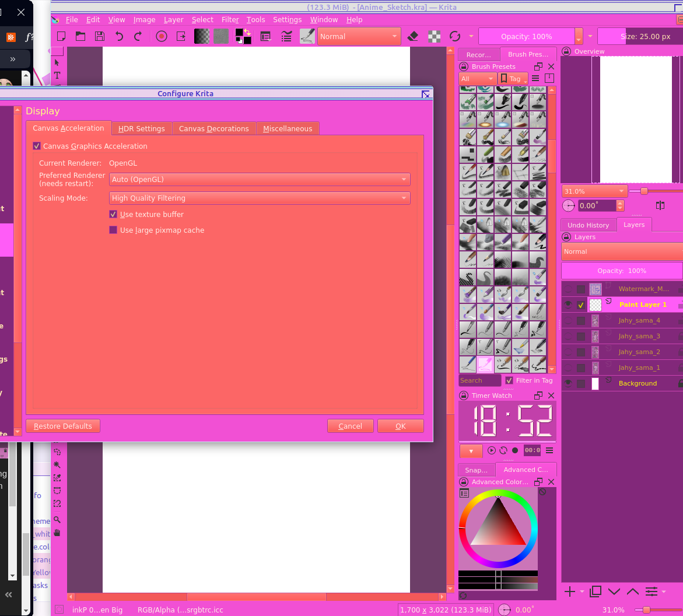Select Jahy_sama_2 layer row
The image size is (683, 616).
click(x=622, y=352)
